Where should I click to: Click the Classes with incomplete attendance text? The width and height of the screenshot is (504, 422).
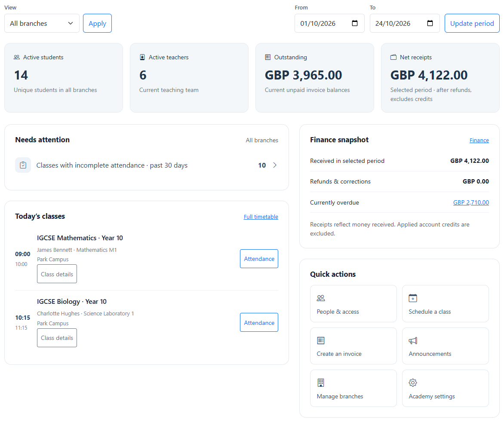(112, 165)
